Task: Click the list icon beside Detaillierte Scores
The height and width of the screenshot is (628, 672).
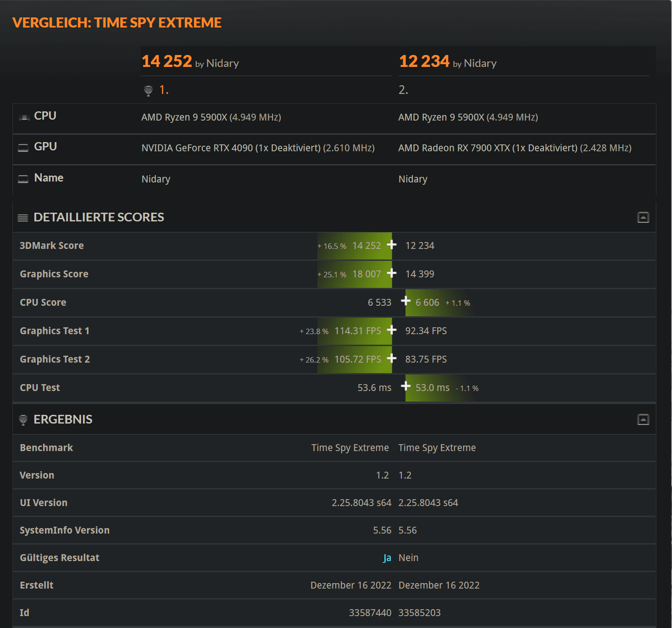Action: click(23, 218)
